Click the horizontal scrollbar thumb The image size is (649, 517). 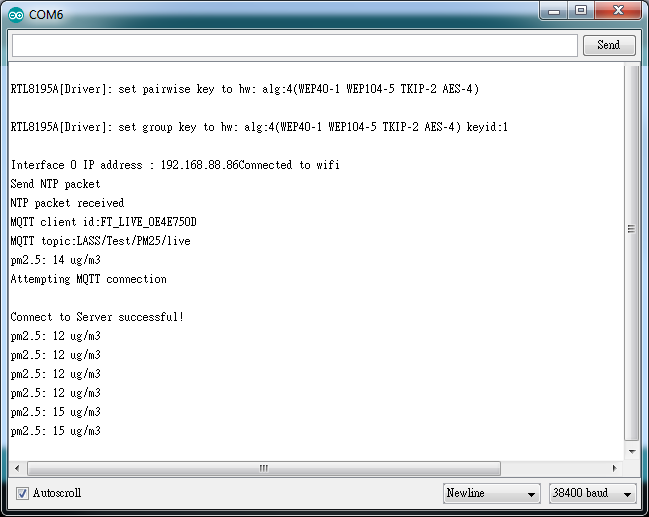point(264,468)
